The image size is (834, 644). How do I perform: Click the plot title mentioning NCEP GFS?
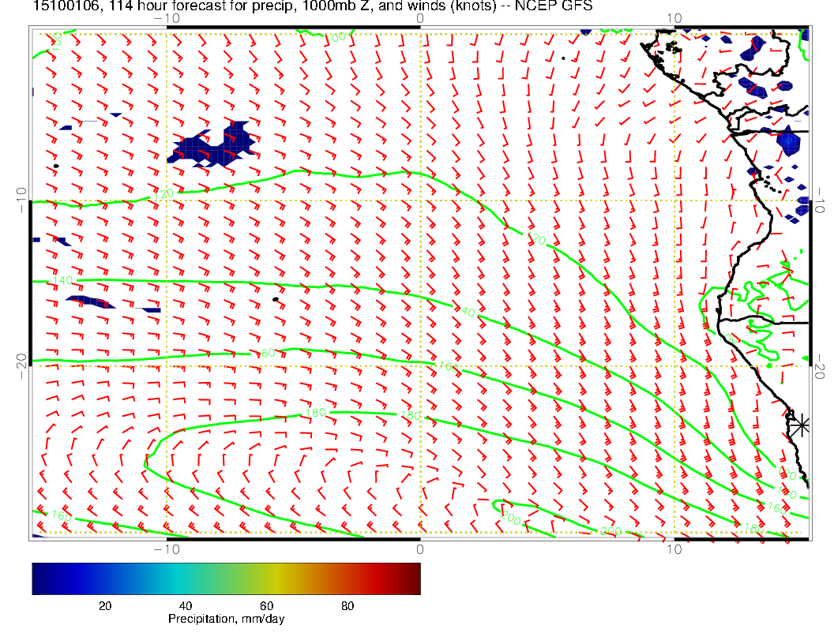(313, 6)
